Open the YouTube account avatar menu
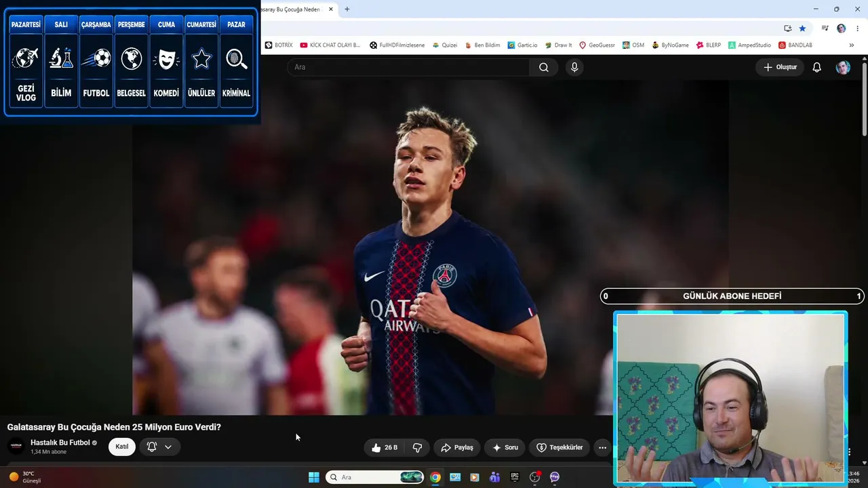This screenshot has width=868, height=488. pos(843,67)
